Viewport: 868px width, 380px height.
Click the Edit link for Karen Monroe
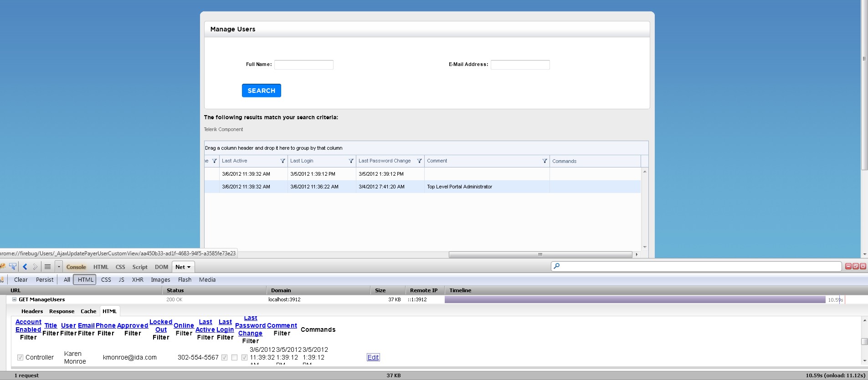[373, 357]
